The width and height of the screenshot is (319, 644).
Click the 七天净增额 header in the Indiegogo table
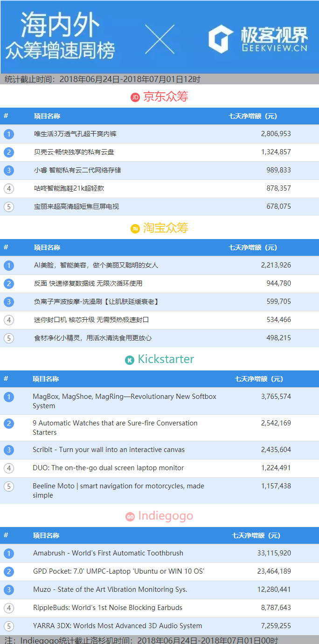point(256,535)
